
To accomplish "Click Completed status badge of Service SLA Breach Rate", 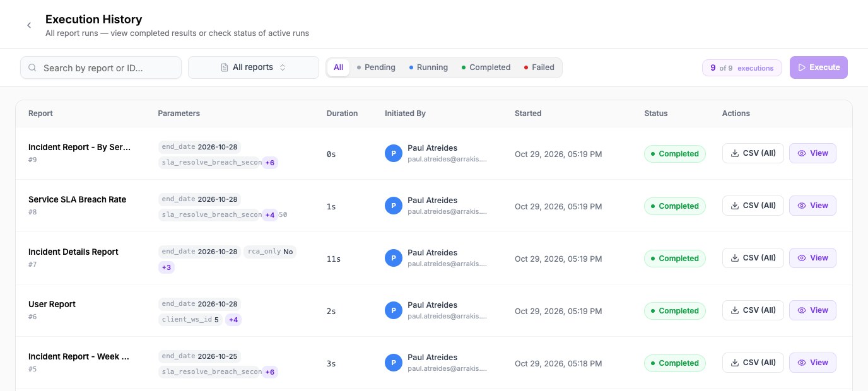I will pyautogui.click(x=674, y=206).
